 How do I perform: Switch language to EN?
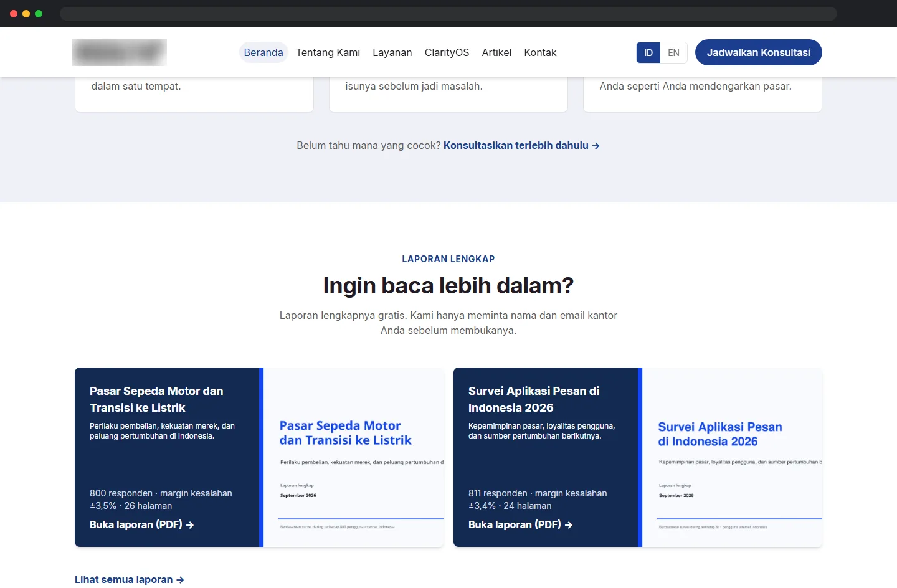[673, 52]
